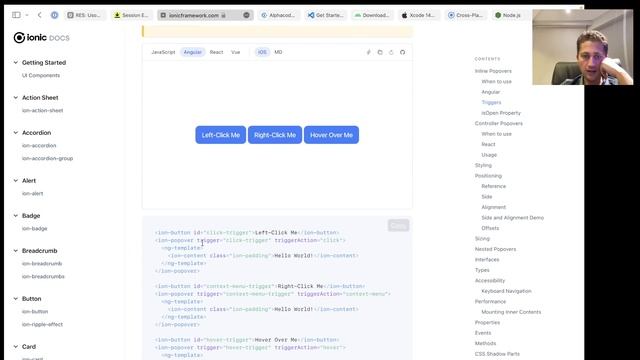Jump to isOpen Property in contents
The height and width of the screenshot is (360, 640).
click(501, 113)
